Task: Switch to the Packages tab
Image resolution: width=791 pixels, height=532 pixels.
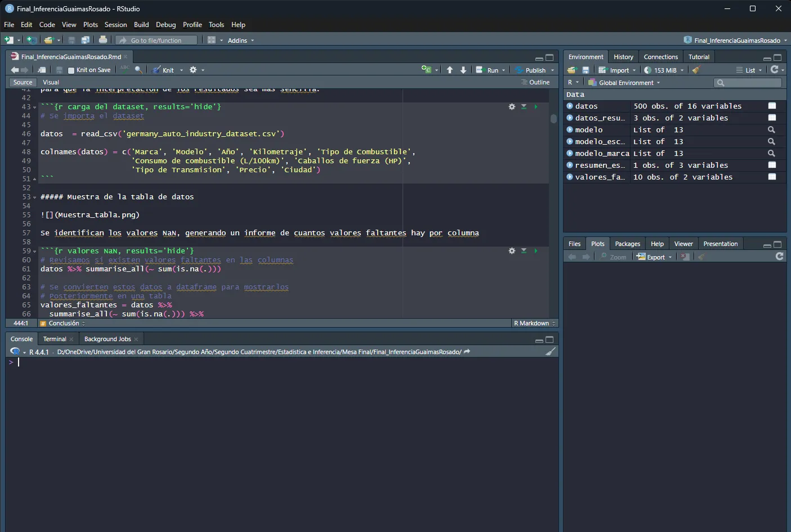Action: tap(627, 244)
